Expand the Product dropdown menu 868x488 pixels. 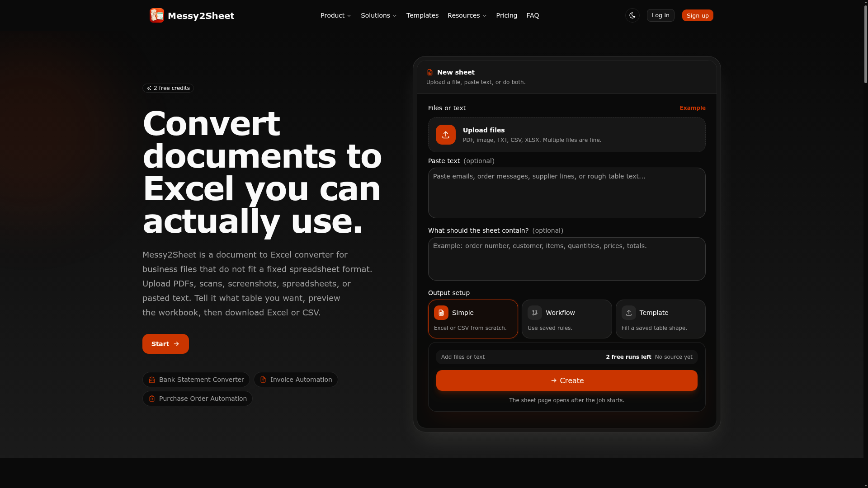(336, 15)
